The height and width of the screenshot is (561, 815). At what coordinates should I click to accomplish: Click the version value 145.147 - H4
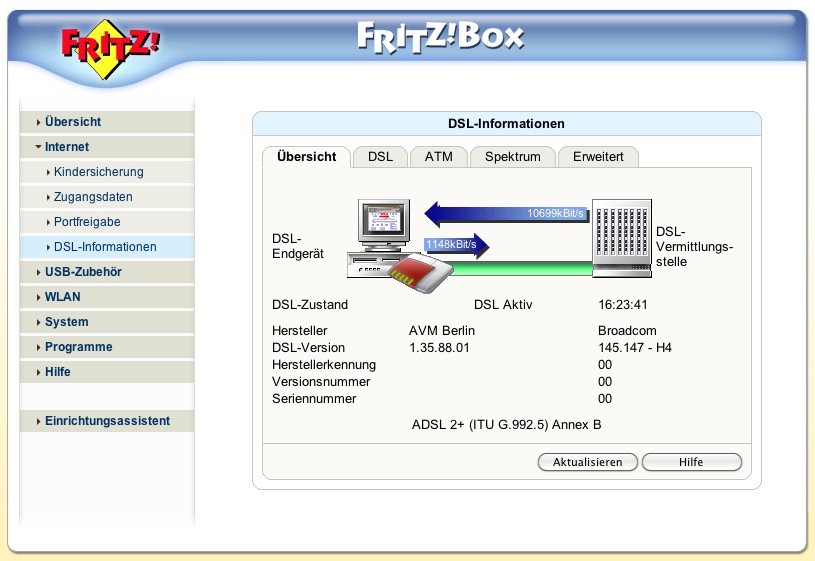coord(635,348)
